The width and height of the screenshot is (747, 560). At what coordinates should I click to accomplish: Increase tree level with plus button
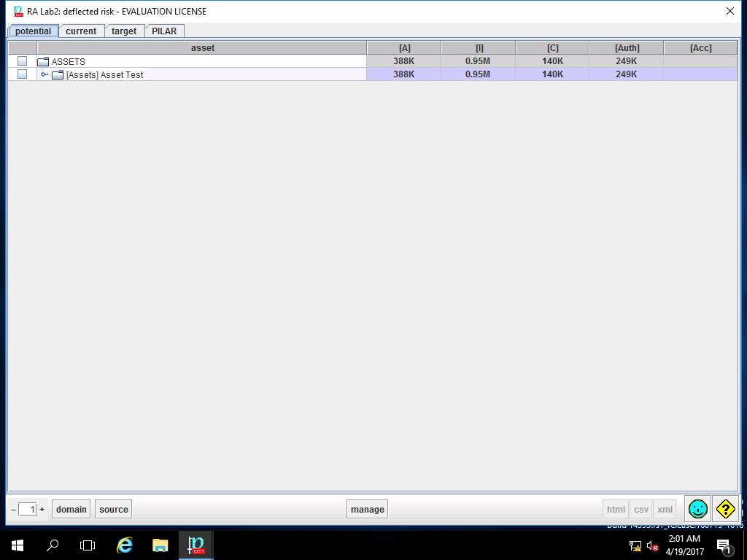point(42,510)
